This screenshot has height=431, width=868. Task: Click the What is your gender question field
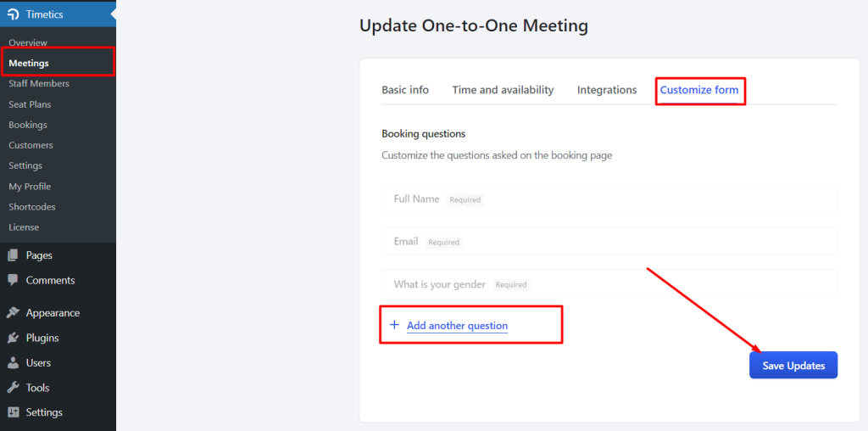609,283
